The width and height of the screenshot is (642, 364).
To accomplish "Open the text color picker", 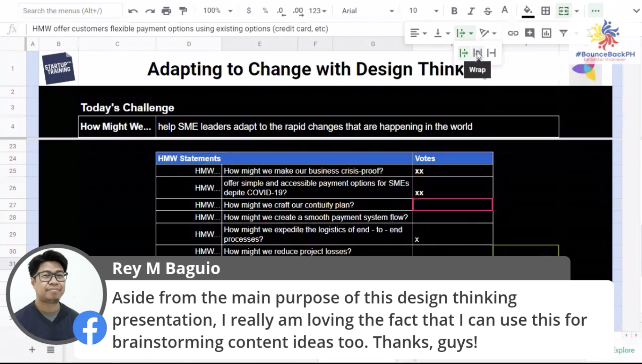I will tap(505, 10).
